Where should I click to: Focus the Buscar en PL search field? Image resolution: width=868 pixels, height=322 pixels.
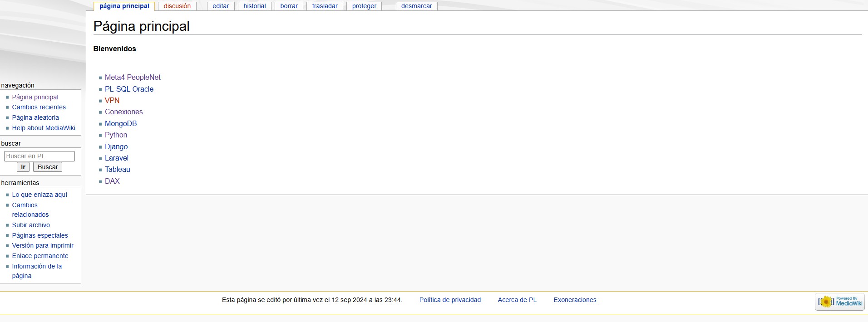tap(39, 156)
